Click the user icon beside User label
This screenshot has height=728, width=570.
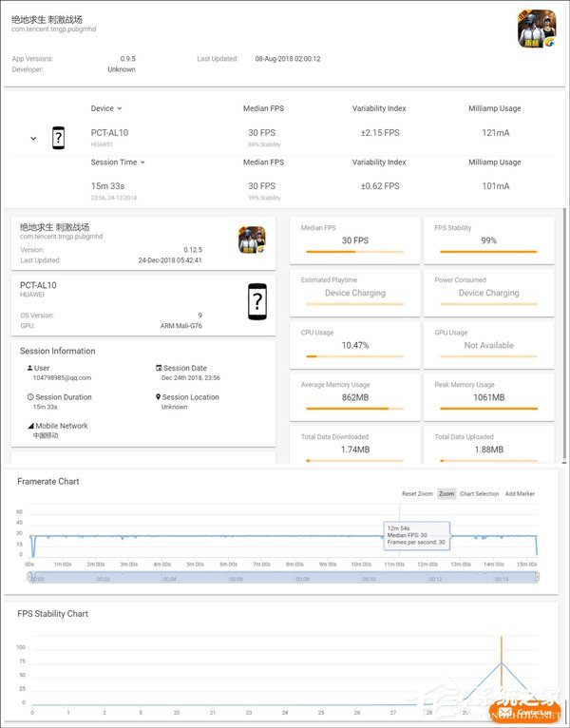tap(30, 368)
